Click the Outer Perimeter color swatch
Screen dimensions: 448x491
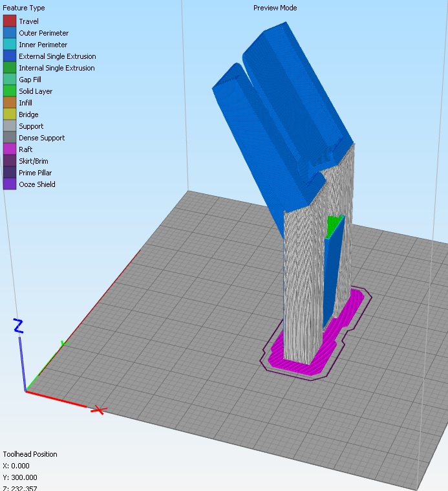[10, 32]
